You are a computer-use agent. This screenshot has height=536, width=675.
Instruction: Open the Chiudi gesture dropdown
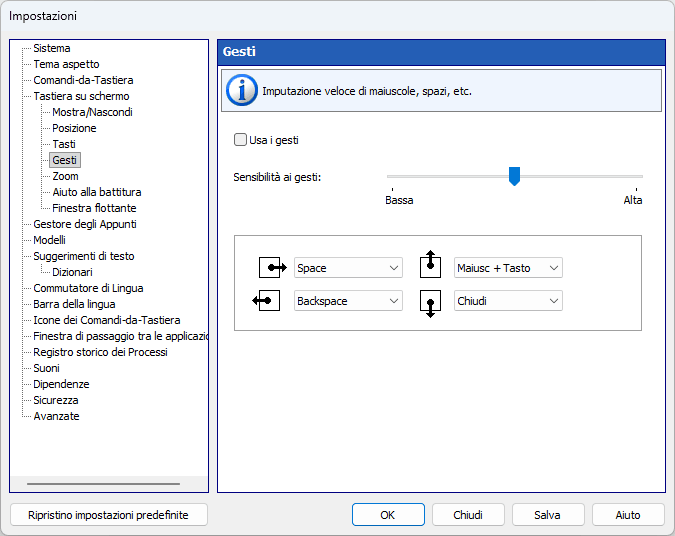click(508, 301)
